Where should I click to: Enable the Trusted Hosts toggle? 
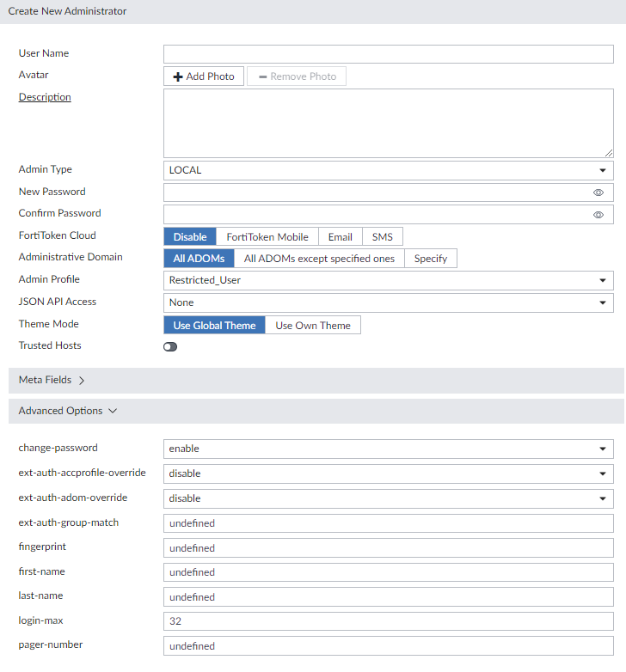tap(170, 346)
